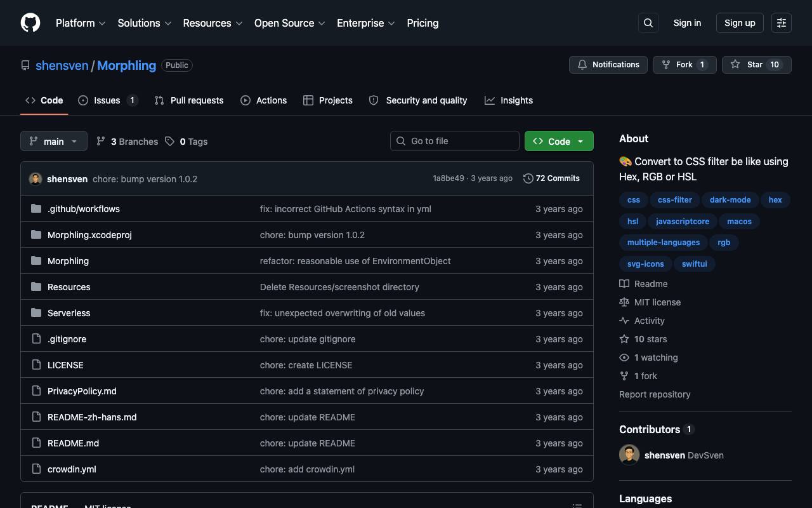Click the macos topic tag
The image size is (812, 508).
(740, 222)
